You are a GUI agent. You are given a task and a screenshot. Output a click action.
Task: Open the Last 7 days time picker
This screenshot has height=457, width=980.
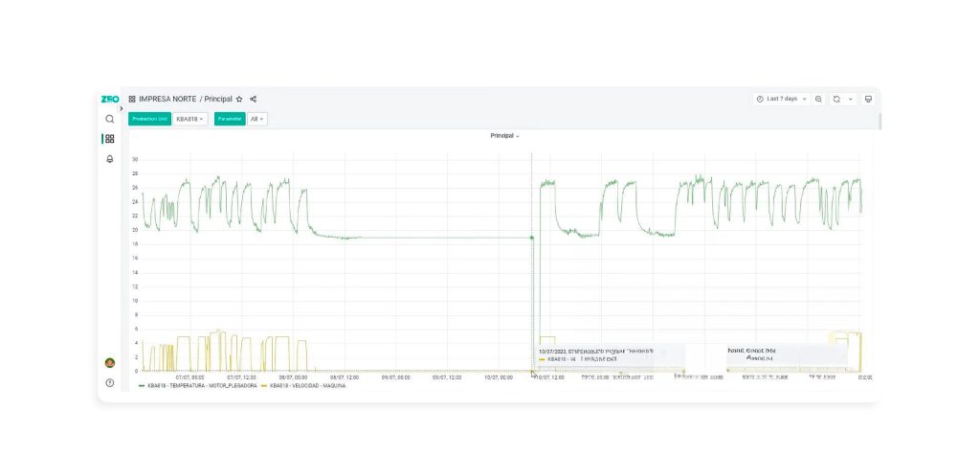pyautogui.click(x=781, y=99)
